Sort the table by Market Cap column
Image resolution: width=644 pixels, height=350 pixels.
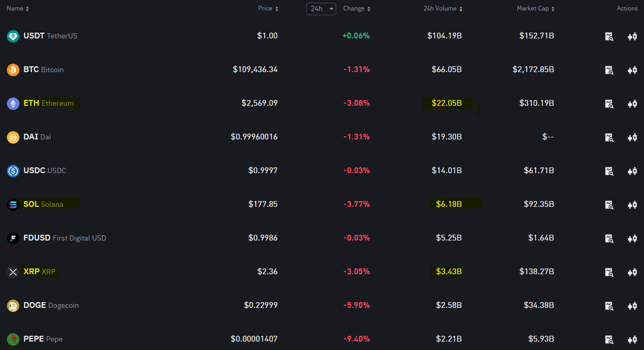(x=536, y=8)
